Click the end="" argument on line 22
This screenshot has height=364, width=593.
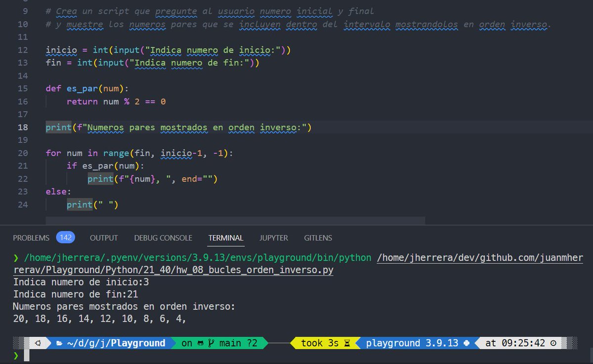[197, 179]
